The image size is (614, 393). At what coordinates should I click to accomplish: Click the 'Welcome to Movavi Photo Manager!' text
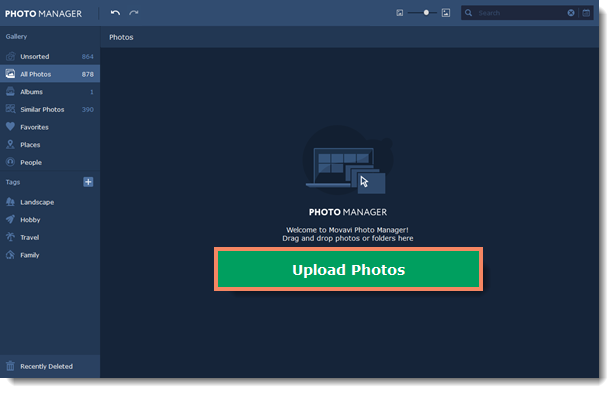tap(347, 230)
